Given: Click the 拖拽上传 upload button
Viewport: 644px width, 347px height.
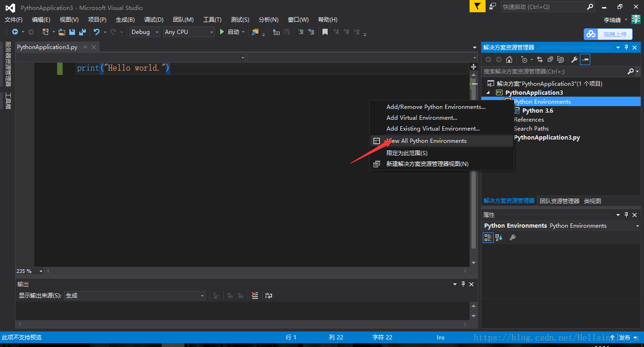Looking at the screenshot, I should tap(608, 34).
